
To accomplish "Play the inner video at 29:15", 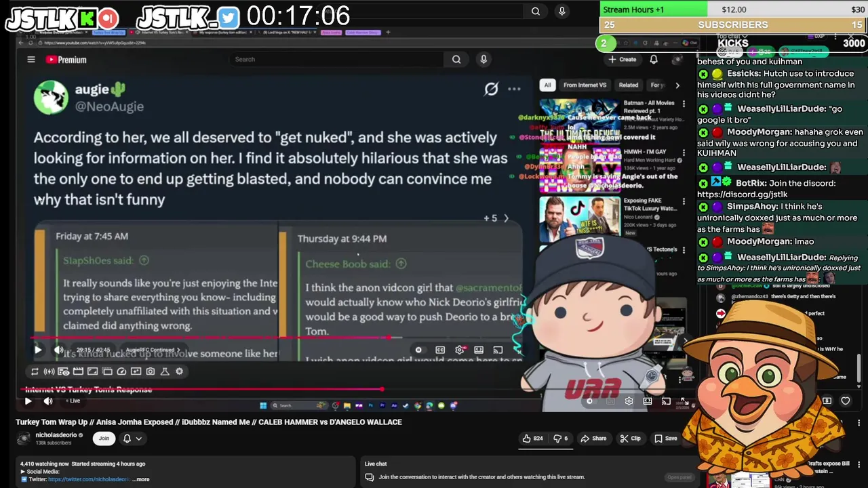I will pos(38,350).
